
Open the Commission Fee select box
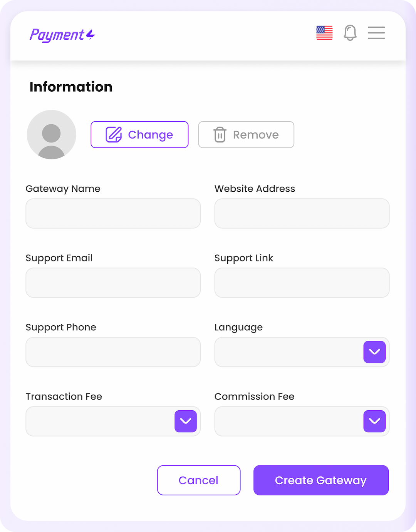click(x=302, y=421)
